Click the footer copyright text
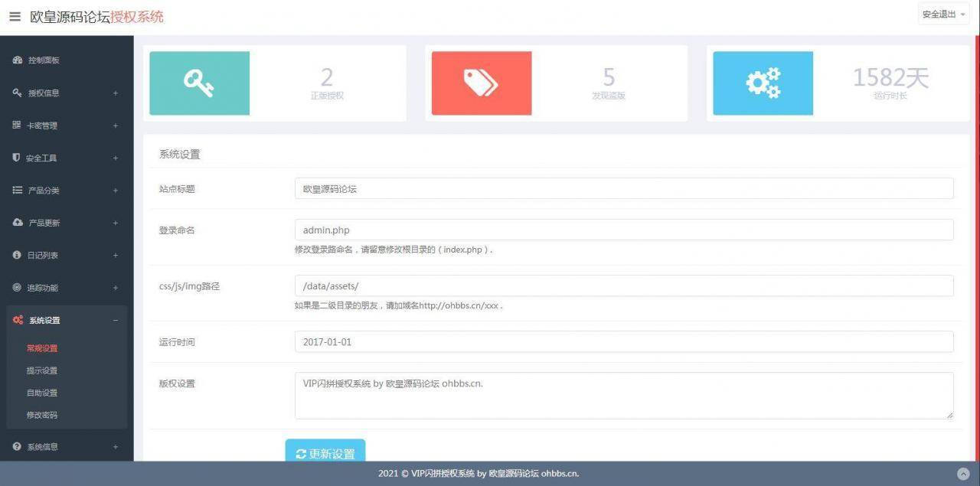The image size is (980, 486). pos(479,474)
